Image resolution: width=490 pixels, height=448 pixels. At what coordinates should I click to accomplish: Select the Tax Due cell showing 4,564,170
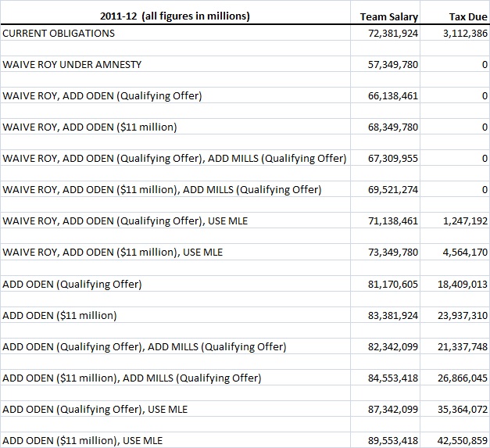coord(460,253)
